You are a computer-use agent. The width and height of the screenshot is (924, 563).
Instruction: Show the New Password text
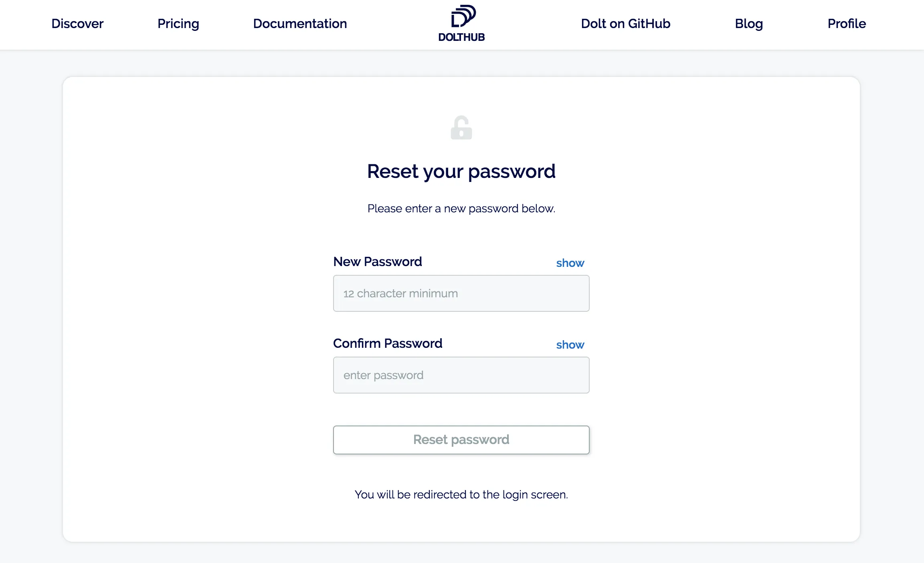(570, 263)
